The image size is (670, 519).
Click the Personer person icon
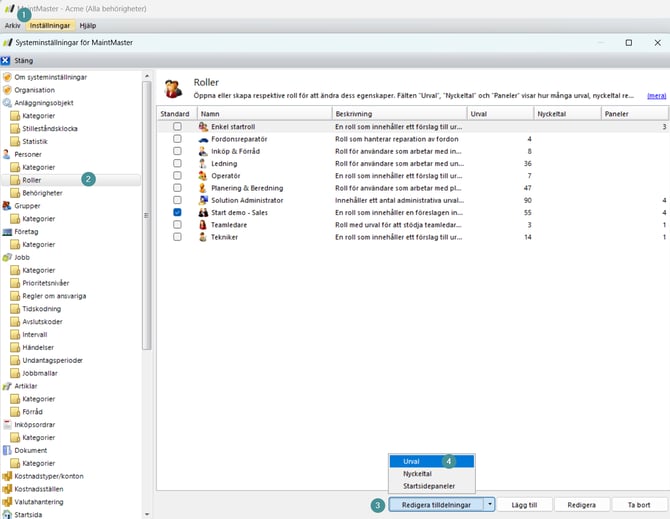(x=7, y=154)
